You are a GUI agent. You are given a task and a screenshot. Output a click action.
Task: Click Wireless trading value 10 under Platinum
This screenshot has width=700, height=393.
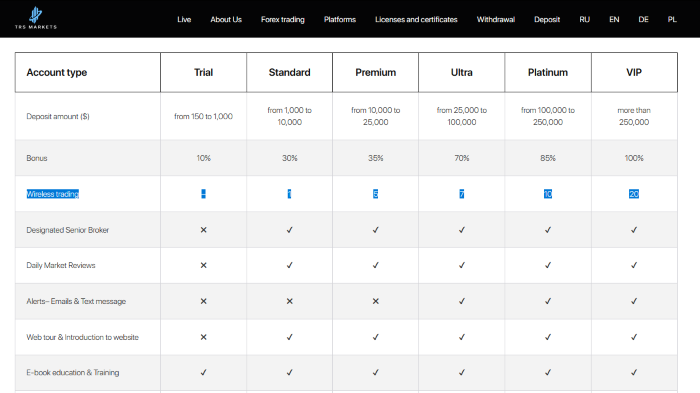[x=548, y=194]
